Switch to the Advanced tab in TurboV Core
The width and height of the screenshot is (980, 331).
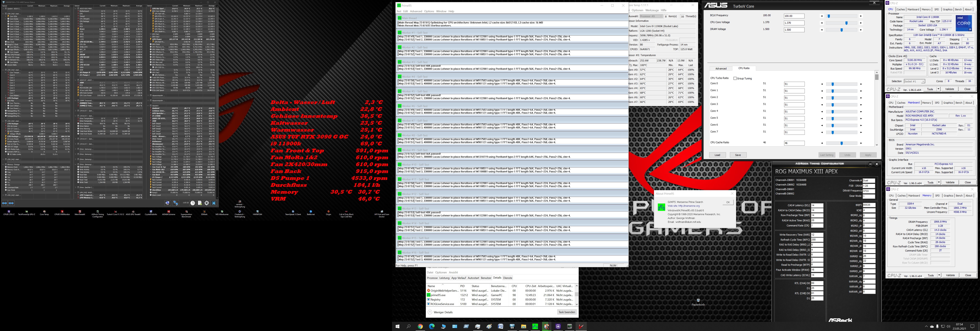(721, 68)
